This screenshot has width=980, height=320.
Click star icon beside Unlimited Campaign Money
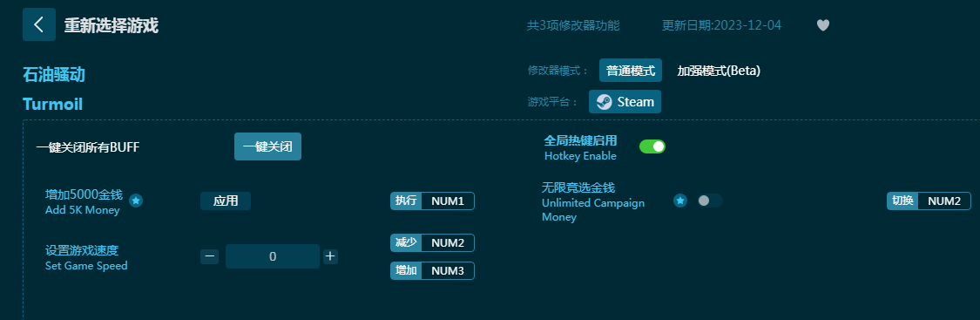pyautogui.click(x=680, y=201)
